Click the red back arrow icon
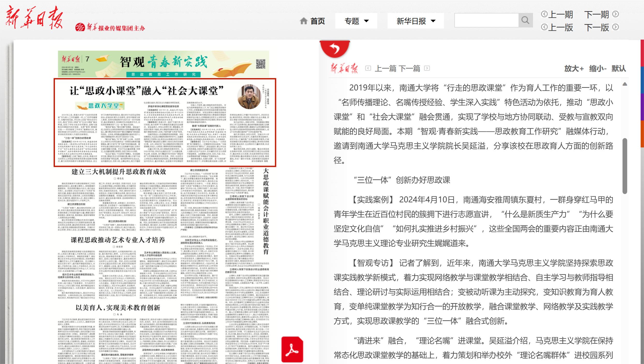Image resolution: width=644 pixels, height=364 pixels. [x=335, y=49]
